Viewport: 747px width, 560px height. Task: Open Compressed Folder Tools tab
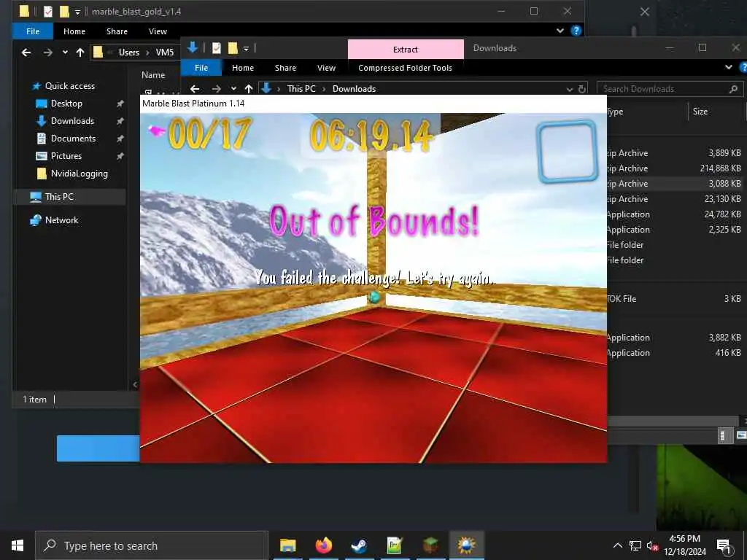pyautogui.click(x=406, y=68)
